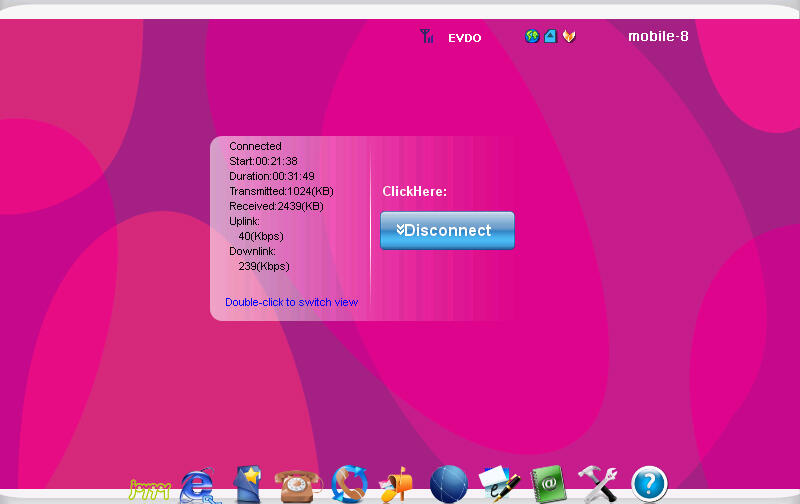
Task: Open the rotary telephone dialer icon
Action: click(x=297, y=486)
